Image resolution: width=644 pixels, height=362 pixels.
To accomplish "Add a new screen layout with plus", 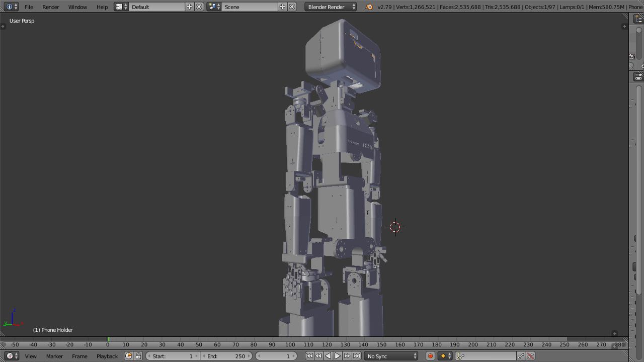I will click(189, 7).
